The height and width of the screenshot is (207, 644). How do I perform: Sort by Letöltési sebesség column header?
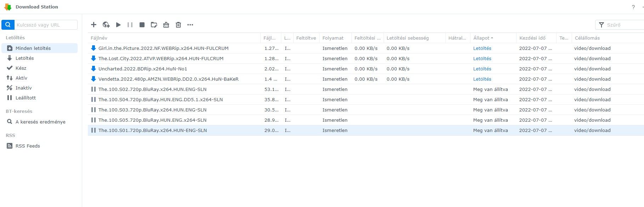click(414, 38)
